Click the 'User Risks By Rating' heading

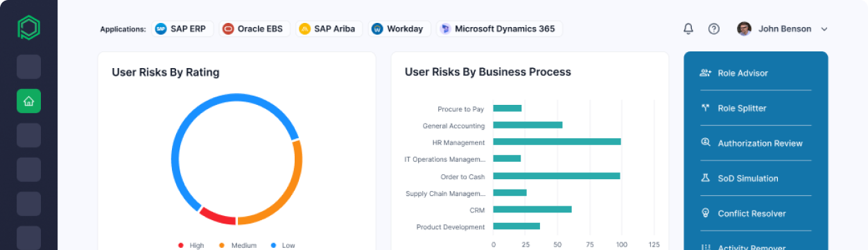click(x=166, y=72)
